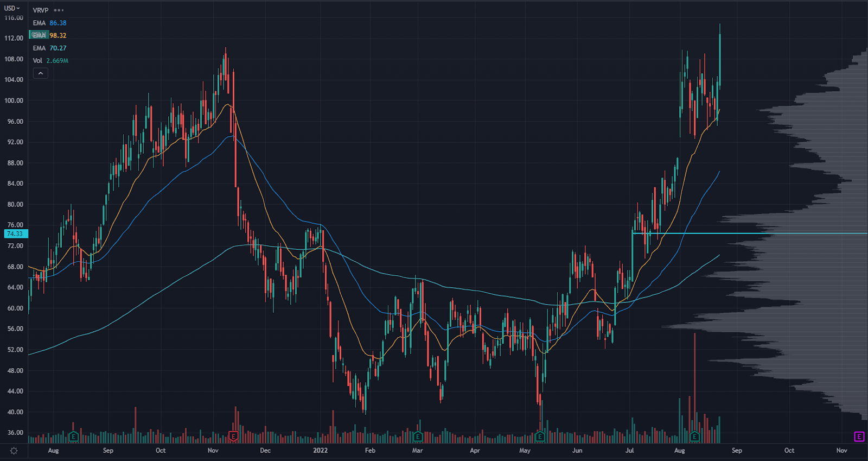Click the 96.00 price axis label

point(15,121)
